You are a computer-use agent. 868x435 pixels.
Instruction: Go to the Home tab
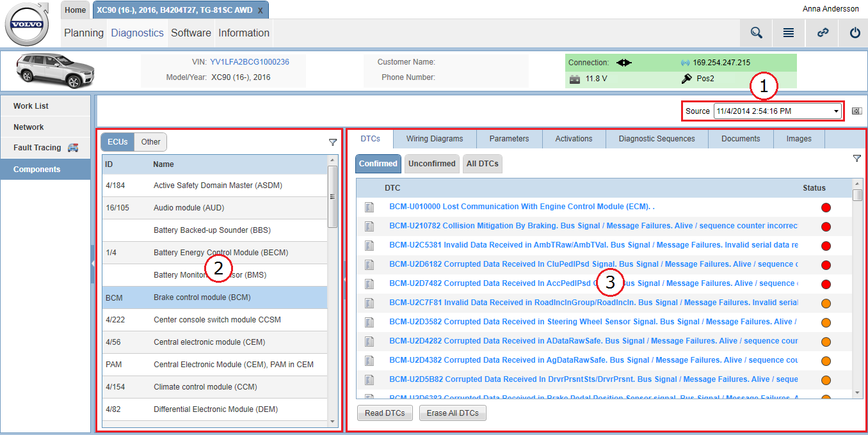(76, 10)
